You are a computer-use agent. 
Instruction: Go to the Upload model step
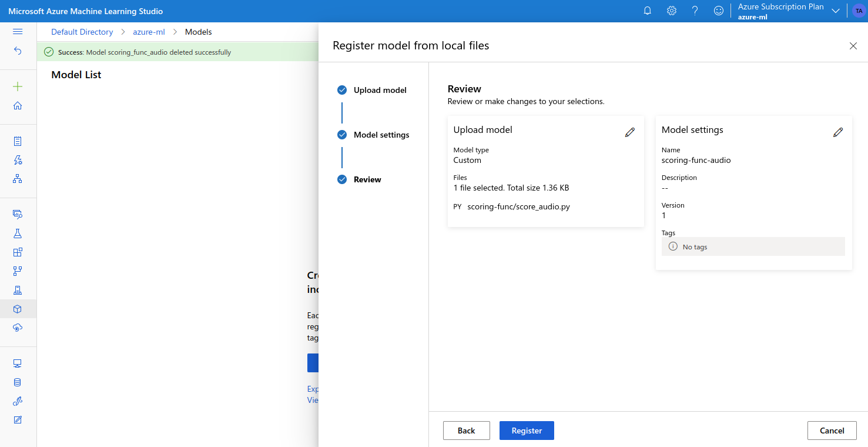pos(380,90)
